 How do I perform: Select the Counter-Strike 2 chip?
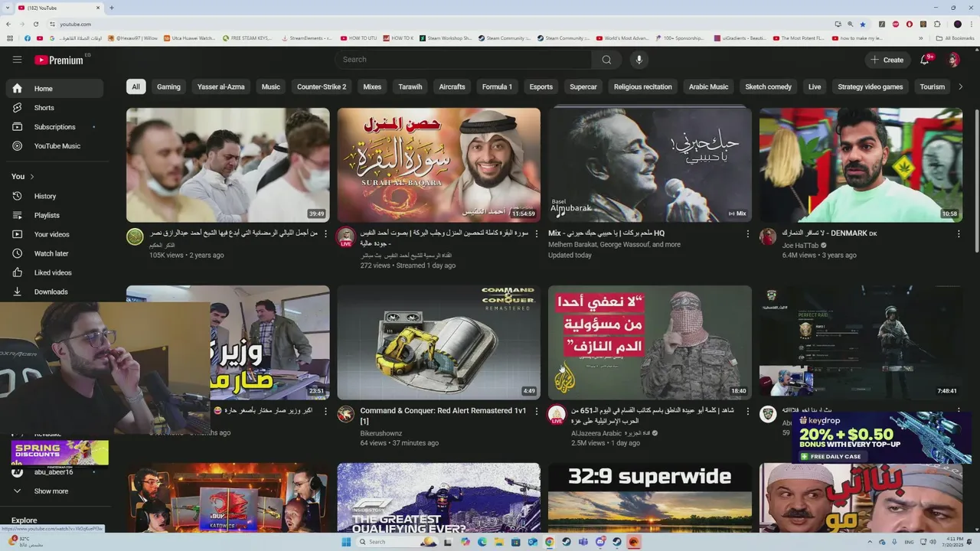point(322,87)
